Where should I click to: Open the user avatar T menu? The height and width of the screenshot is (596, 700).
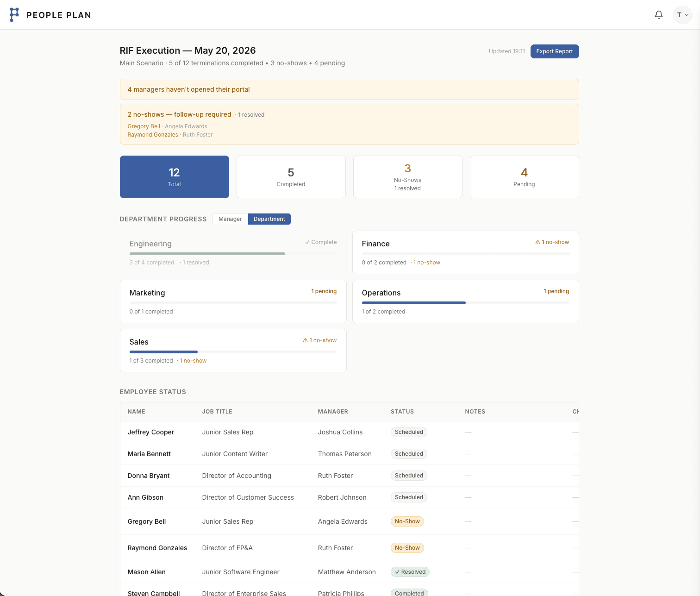pyautogui.click(x=682, y=15)
